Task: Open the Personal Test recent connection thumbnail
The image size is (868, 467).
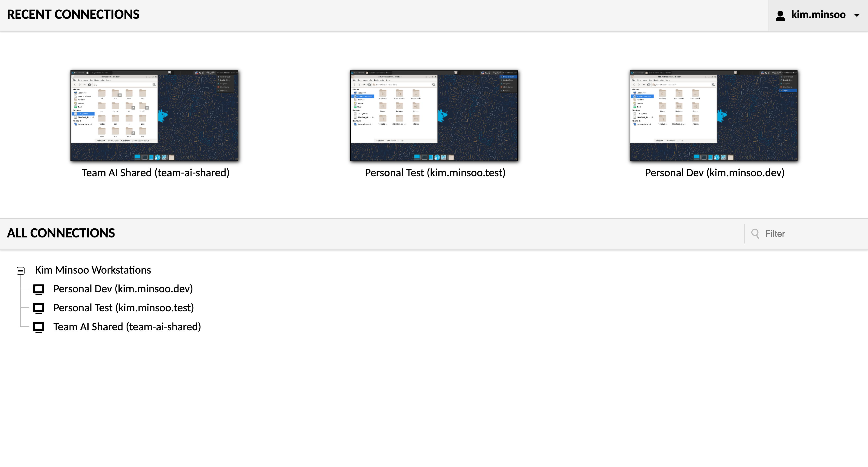Action: coord(434,116)
